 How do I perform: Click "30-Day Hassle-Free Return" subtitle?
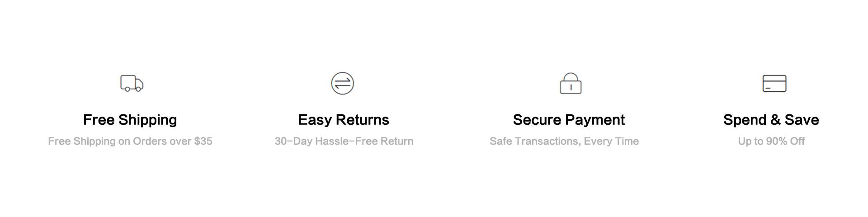click(344, 141)
